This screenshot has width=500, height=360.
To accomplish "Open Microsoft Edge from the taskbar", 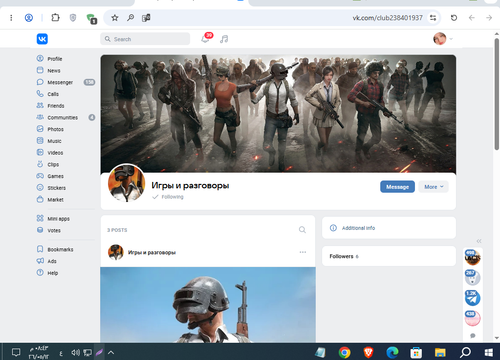I will point(392,352).
